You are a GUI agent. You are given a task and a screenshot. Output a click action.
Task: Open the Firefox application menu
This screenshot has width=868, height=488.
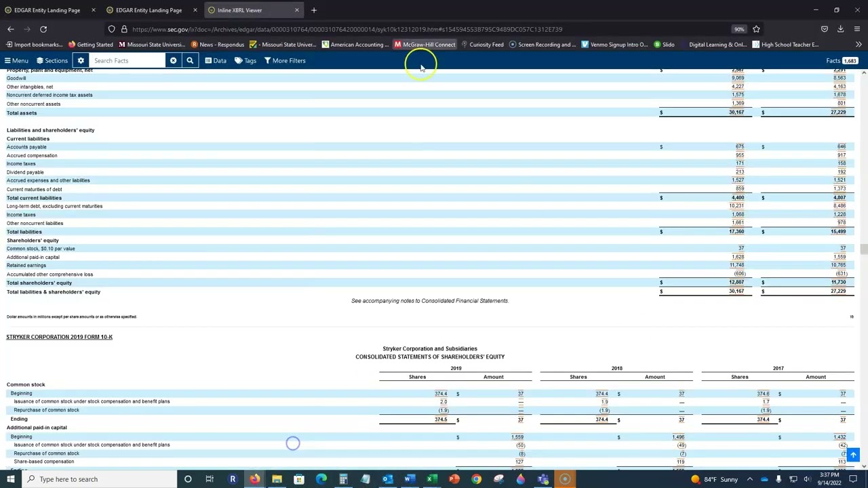coord(857,29)
